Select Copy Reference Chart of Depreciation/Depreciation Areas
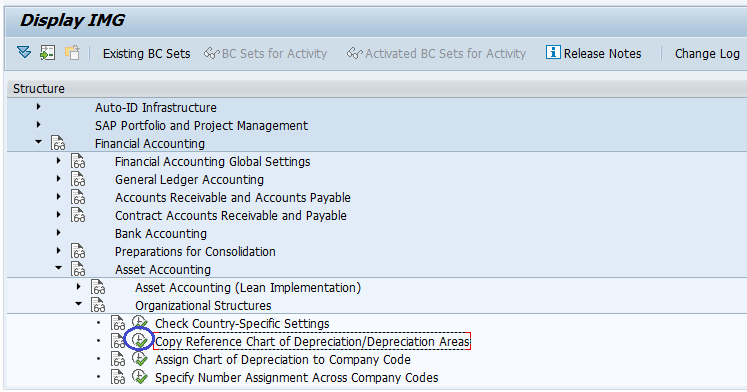 pyautogui.click(x=312, y=342)
